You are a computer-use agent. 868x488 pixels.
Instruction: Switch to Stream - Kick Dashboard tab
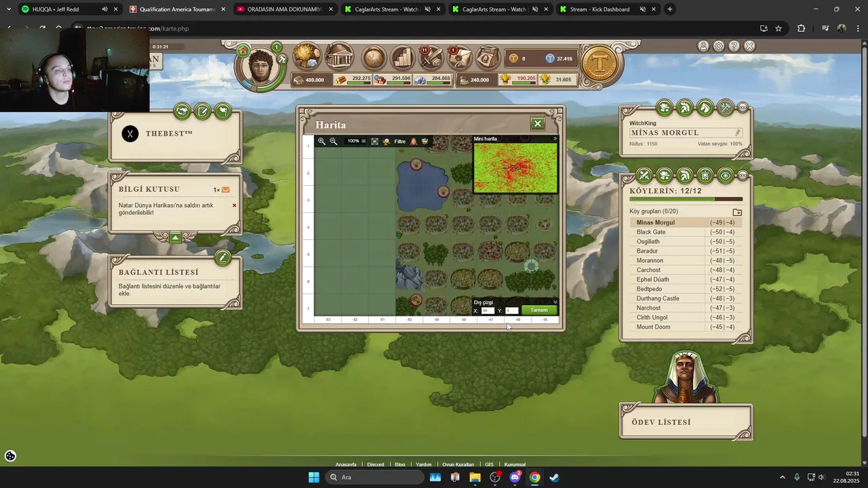pyautogui.click(x=608, y=9)
